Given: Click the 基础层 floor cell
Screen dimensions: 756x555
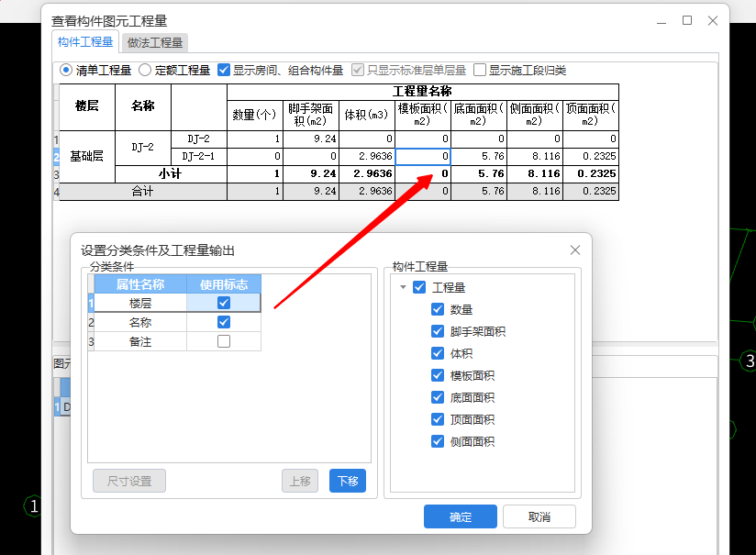Looking at the screenshot, I should 87,156.
